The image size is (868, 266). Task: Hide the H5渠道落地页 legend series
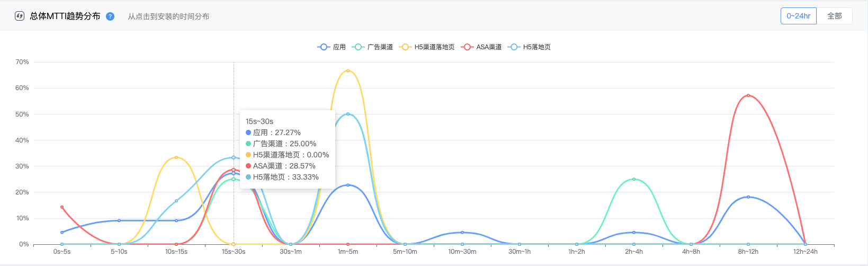pos(427,47)
